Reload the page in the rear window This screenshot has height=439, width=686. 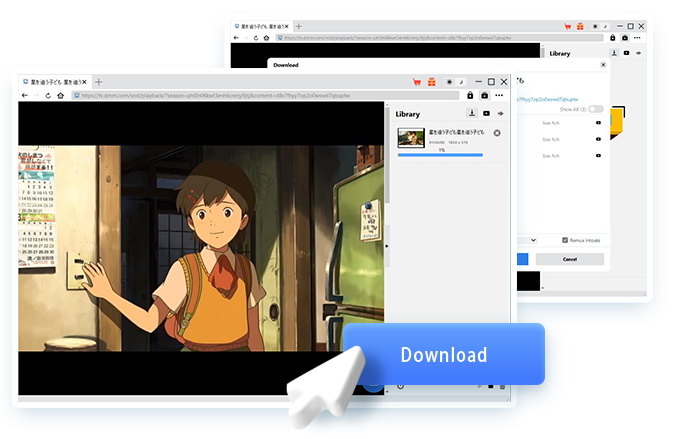tap(256, 38)
